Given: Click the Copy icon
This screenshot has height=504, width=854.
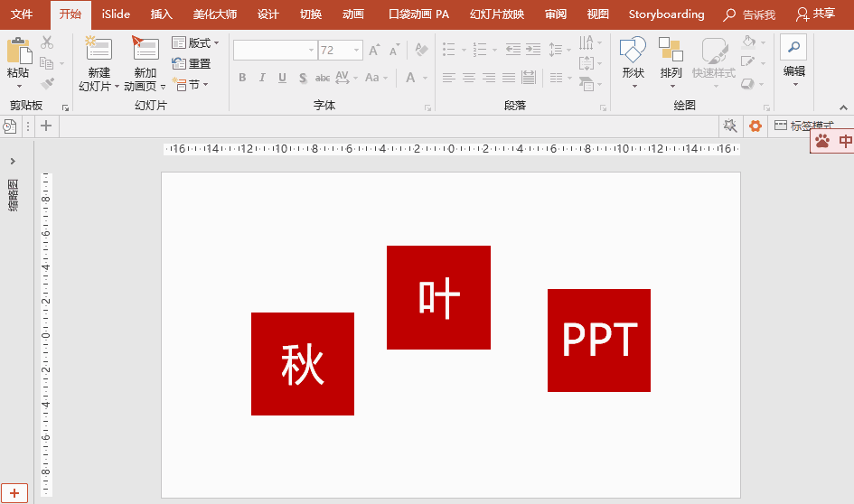Looking at the screenshot, I should click(x=47, y=63).
